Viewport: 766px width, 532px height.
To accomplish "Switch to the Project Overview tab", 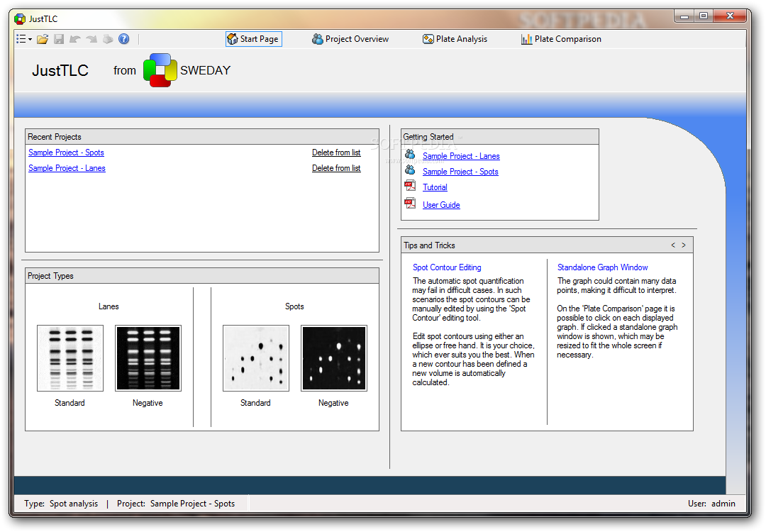I will point(350,39).
